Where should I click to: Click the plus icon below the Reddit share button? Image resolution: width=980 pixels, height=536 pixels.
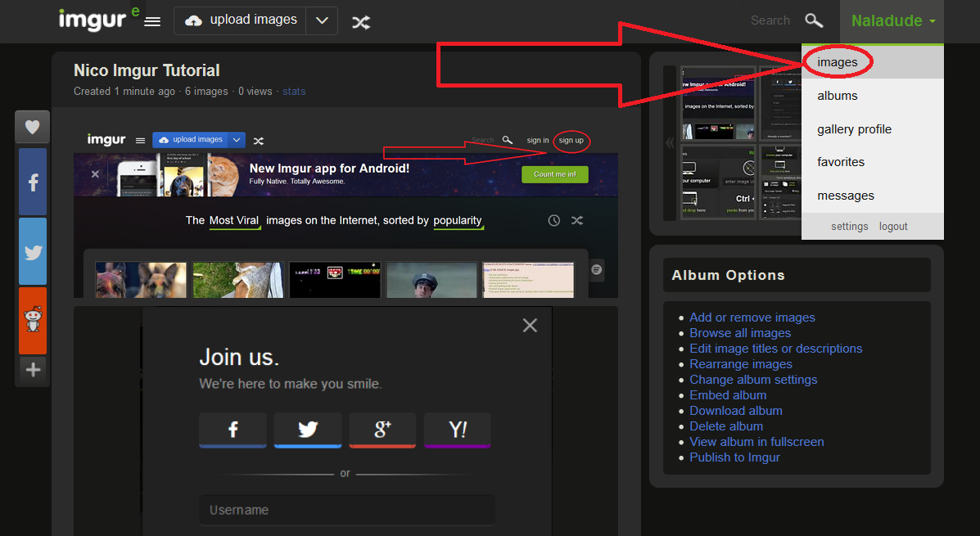[x=33, y=370]
